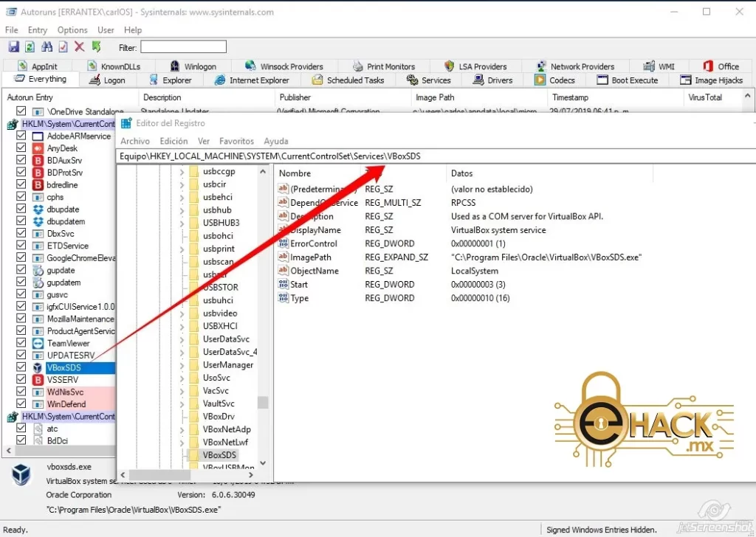Click the checkmark page icon in Autoruns toolbar
756x537 pixels.
(x=63, y=46)
